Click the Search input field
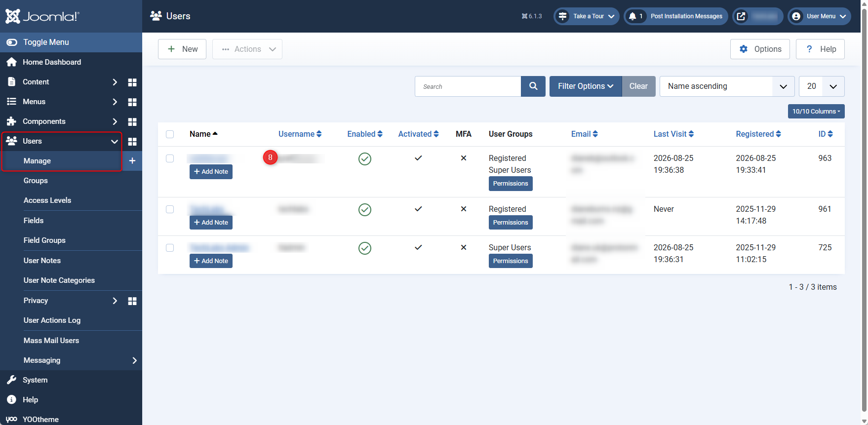Viewport: 868px width, 425px height. (468, 86)
